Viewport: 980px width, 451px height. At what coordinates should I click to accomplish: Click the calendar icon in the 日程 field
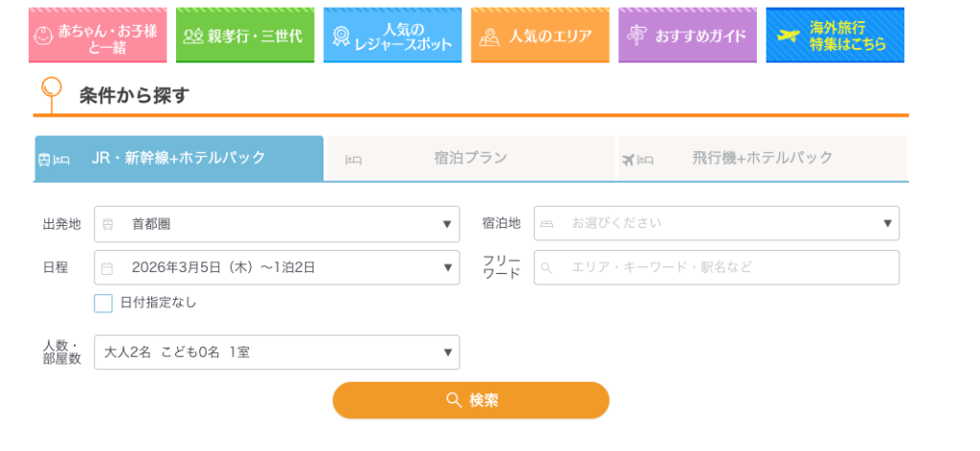tap(107, 268)
